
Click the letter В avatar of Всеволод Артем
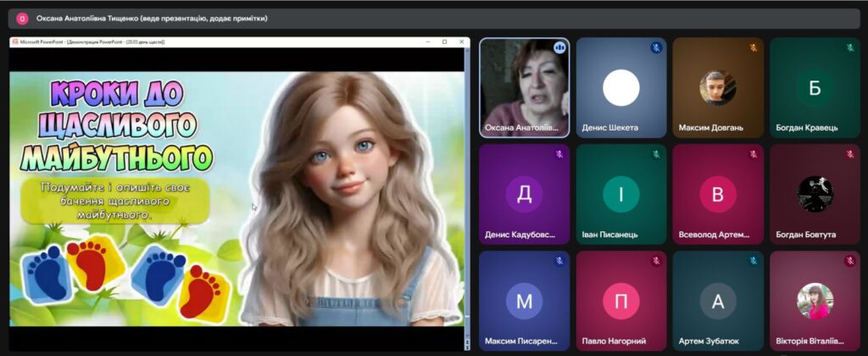pos(717,194)
